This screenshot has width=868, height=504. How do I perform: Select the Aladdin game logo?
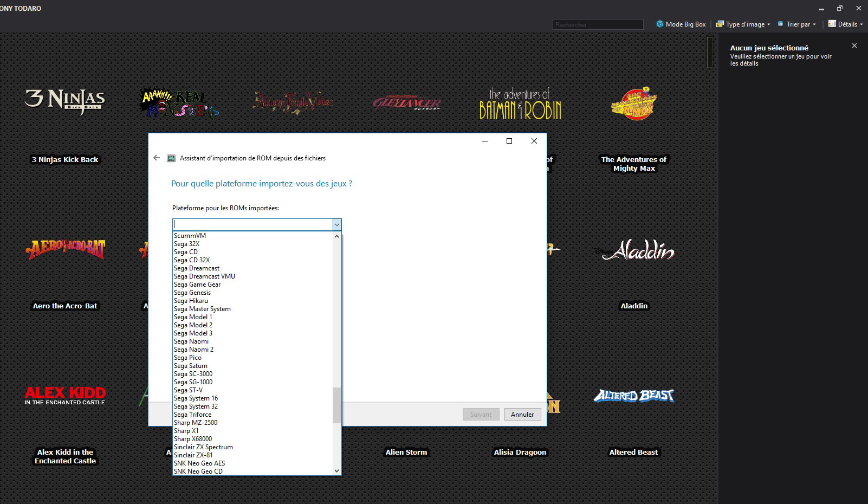634,250
